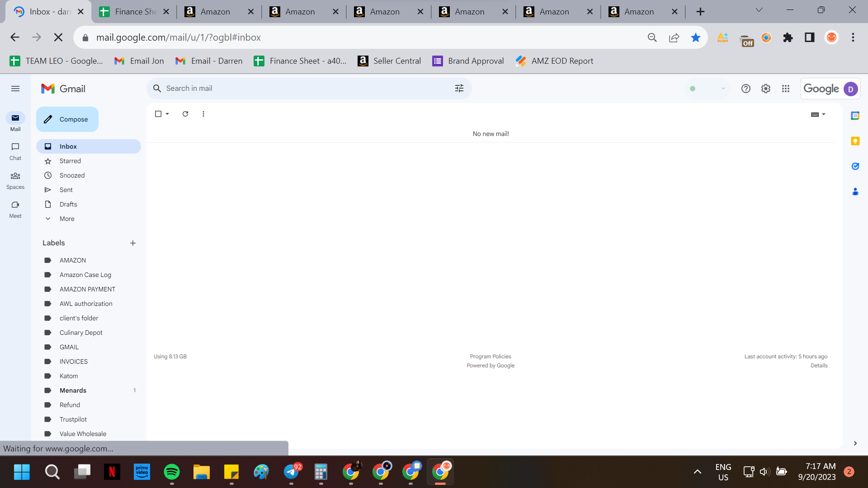Screen dimensions: 868x488
Task: Open Google Keep side panel
Action: coord(855,141)
